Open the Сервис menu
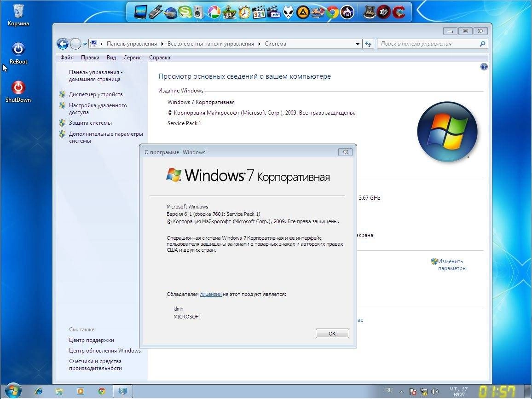Viewport: 532px width, 399px height. [133, 58]
